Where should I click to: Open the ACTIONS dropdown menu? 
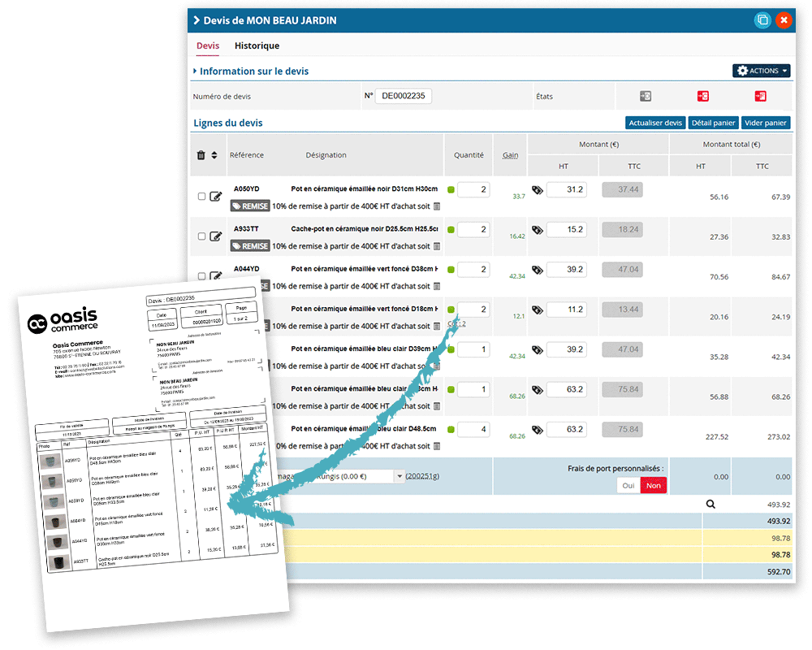(x=762, y=71)
